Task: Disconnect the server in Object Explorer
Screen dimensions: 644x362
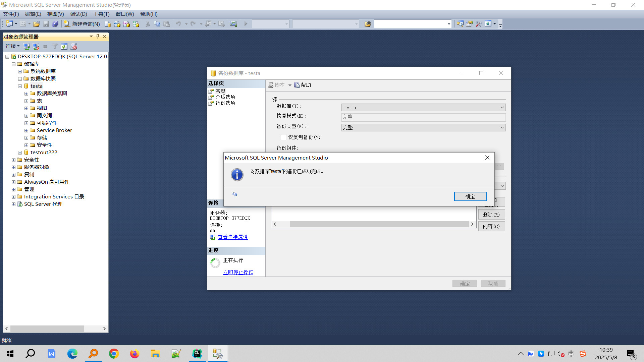Action: (36, 46)
